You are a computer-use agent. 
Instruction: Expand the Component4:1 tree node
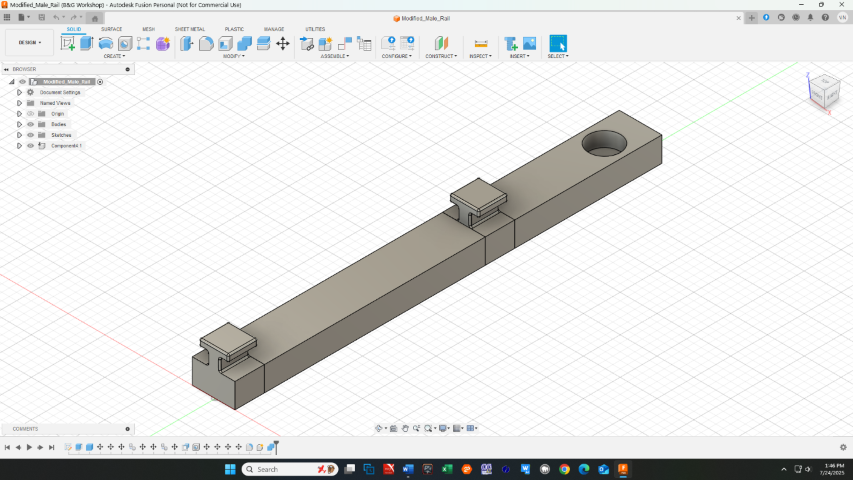coord(19,146)
